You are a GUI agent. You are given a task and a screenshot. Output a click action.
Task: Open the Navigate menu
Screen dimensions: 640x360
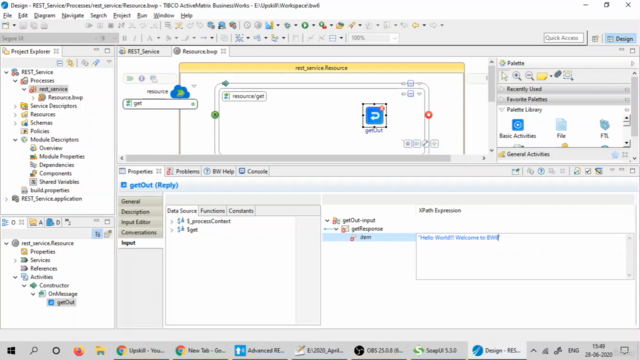(x=73, y=16)
